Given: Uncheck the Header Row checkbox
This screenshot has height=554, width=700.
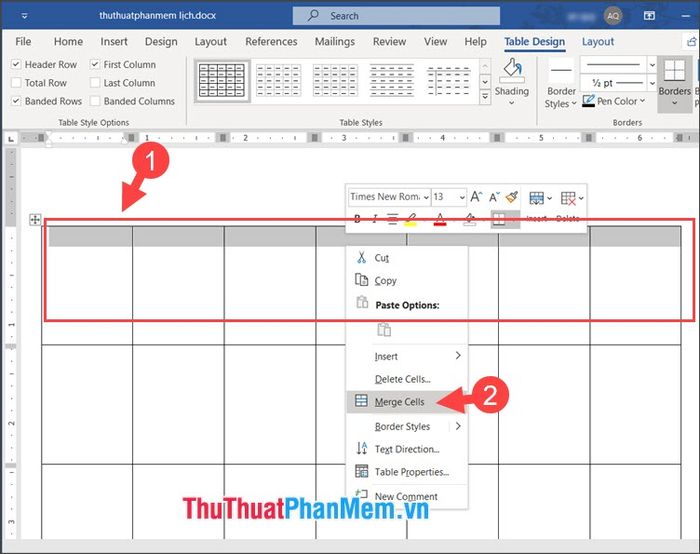Looking at the screenshot, I should (x=16, y=64).
